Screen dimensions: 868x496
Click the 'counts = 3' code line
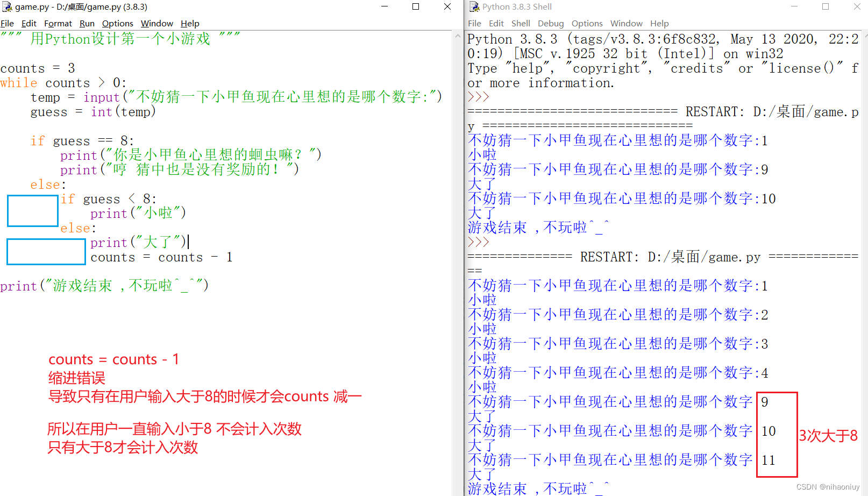click(x=38, y=68)
